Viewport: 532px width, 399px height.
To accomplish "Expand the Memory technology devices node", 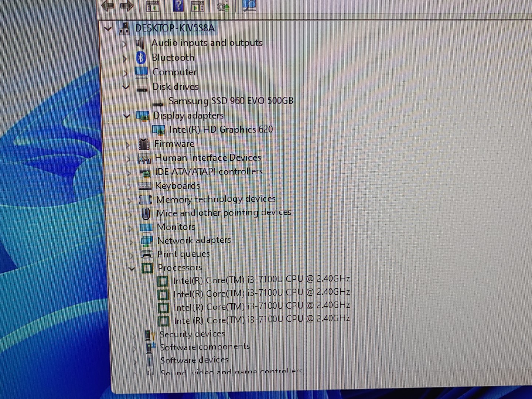I will point(130,201).
